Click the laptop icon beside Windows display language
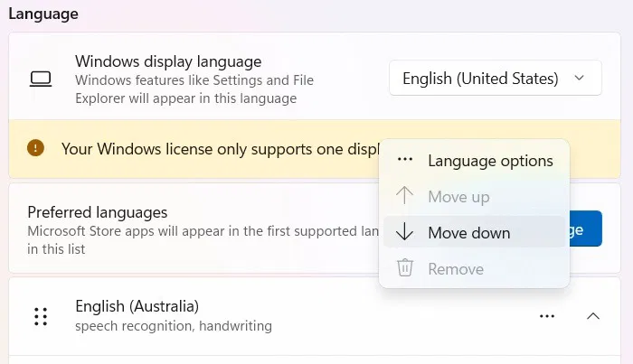Viewport: 633px width, 364px height. [x=41, y=79]
